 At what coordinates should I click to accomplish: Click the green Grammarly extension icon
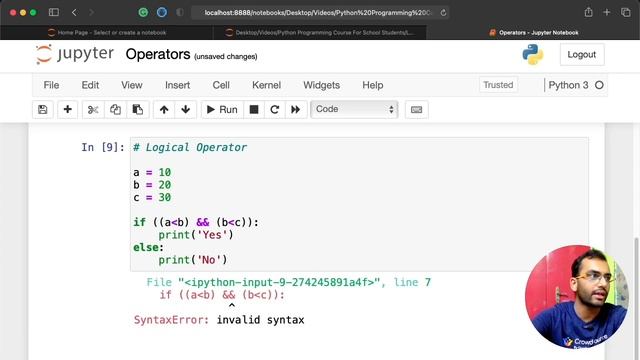point(143,13)
